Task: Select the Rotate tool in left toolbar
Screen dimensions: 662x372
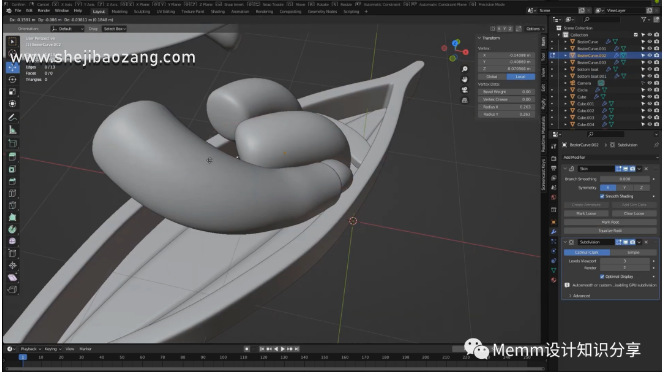Action: point(12,79)
